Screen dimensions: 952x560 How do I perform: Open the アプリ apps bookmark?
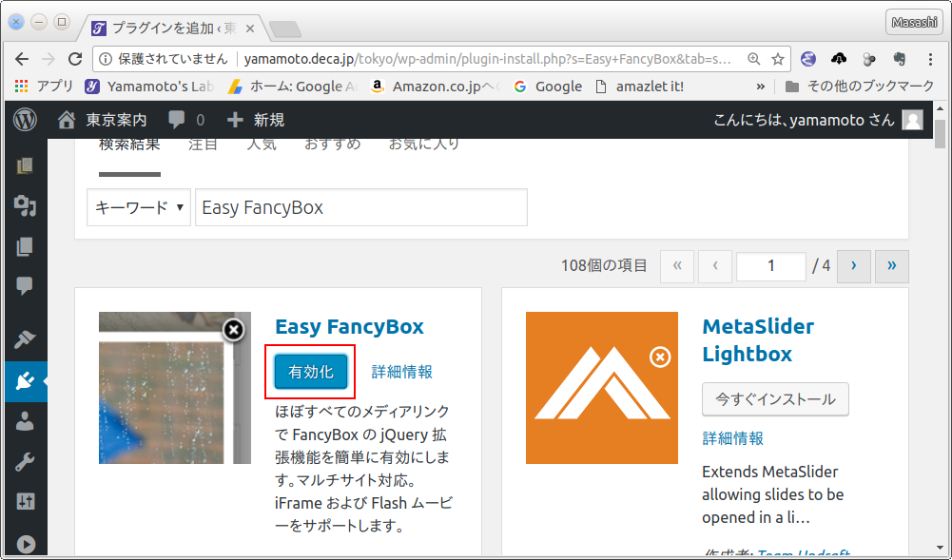44,87
